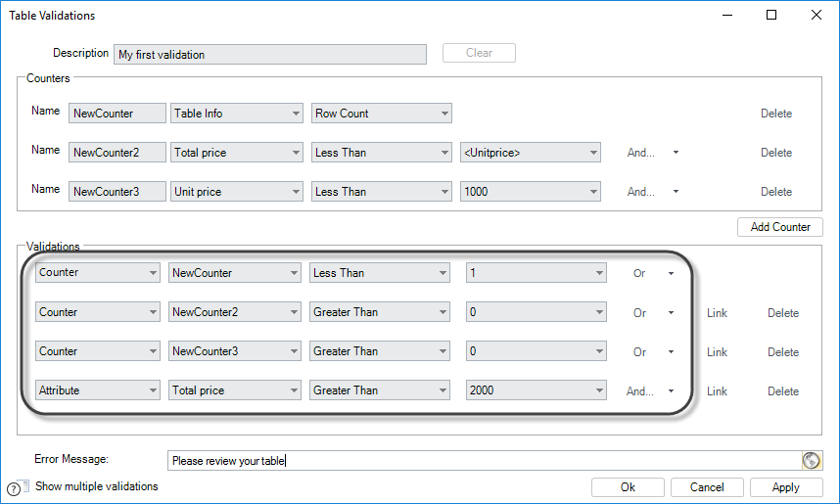Click the Ok button
Screen dimensions: 840x504
point(628,486)
